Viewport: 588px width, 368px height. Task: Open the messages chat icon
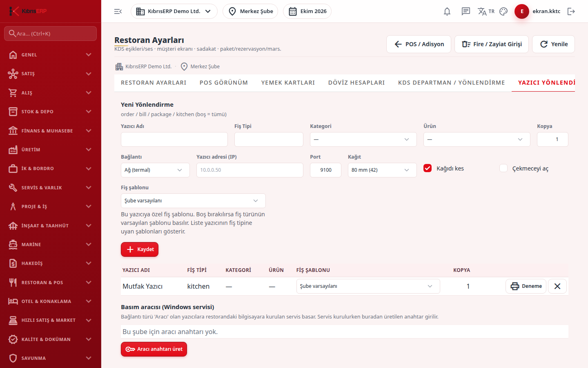pos(466,11)
